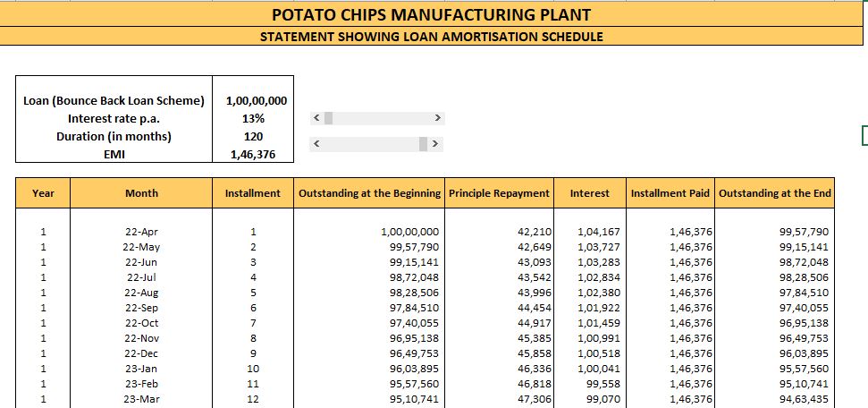Select the 22-Sep month cell
The height and width of the screenshot is (408, 868).
click(x=141, y=308)
